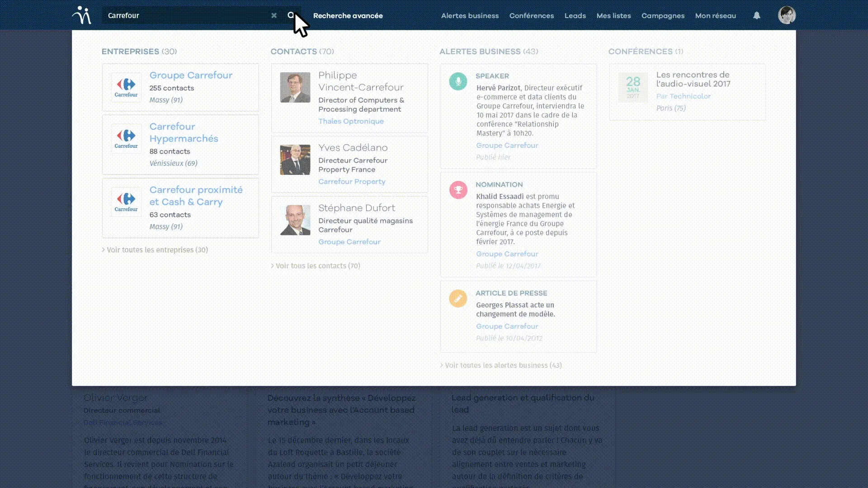Click the Carrefour proximité et Cash & Carry logo

click(x=126, y=202)
